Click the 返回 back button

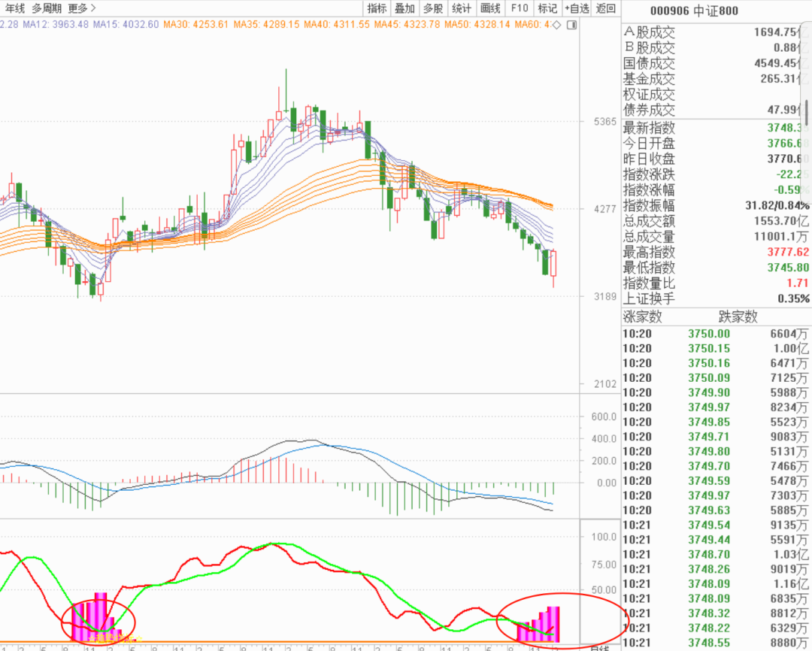click(x=605, y=8)
